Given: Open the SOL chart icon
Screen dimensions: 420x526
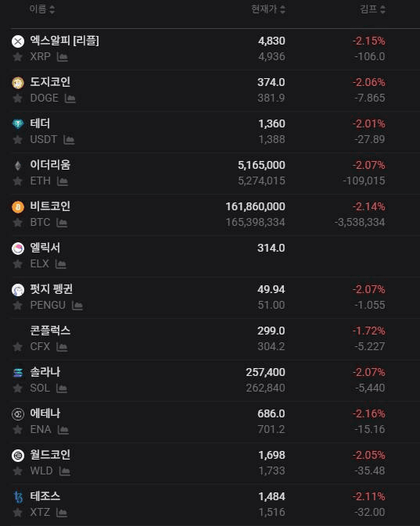Looking at the screenshot, I should tap(62, 388).
